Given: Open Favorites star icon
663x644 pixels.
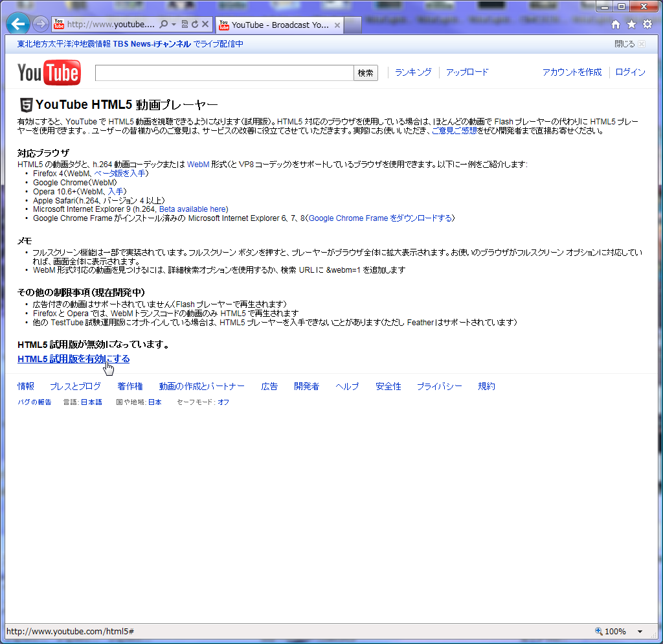Looking at the screenshot, I should click(632, 25).
